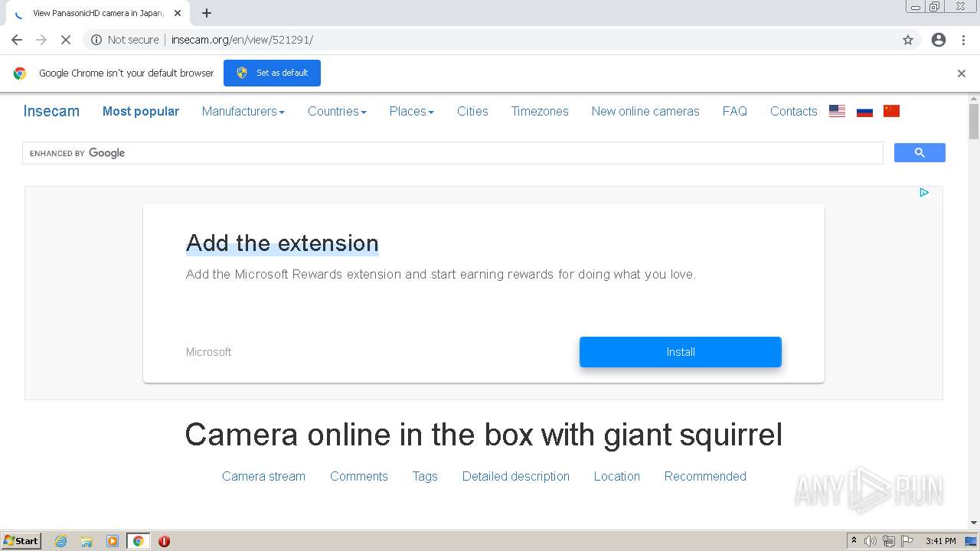Open the Cities page

click(472, 111)
